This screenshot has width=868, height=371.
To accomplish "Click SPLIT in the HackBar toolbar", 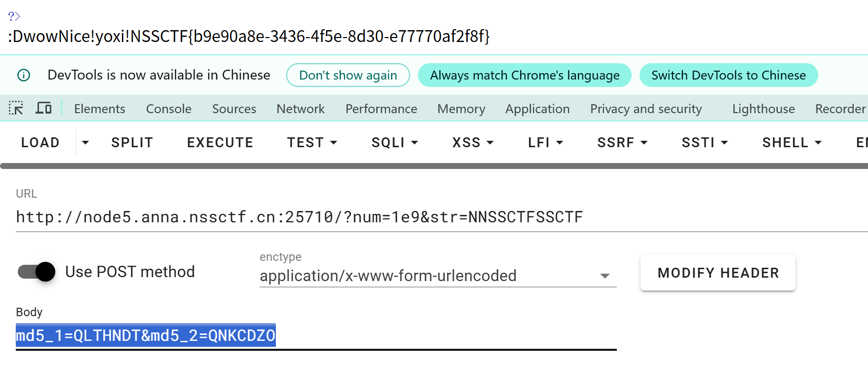I will (x=131, y=142).
